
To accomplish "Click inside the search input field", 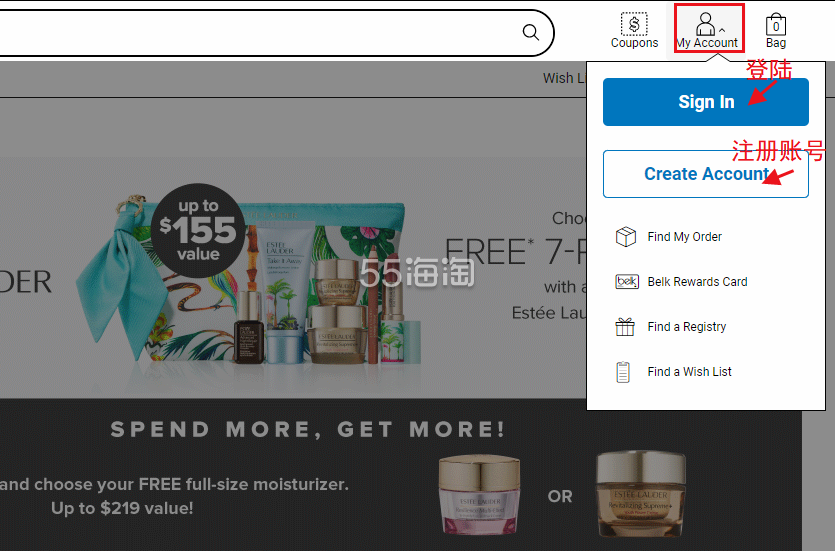I will pyautogui.click(x=256, y=32).
